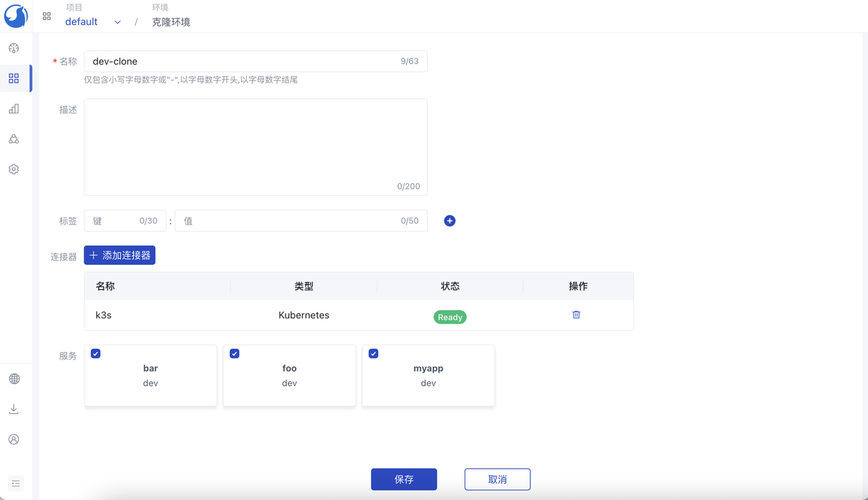
Task: Add a label with the plus icon
Action: 450,220
